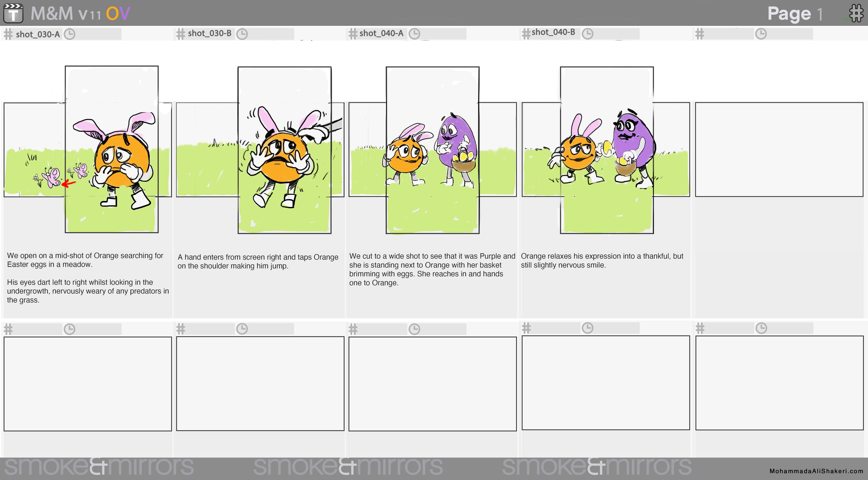The width and height of the screenshot is (868, 480).
Task: Click clock icon of fifth bottom-row panel
Action: click(x=762, y=328)
